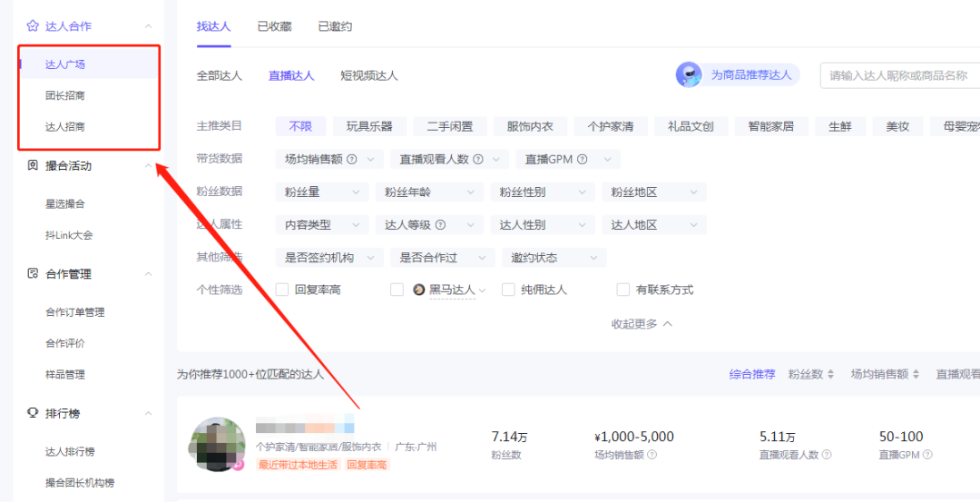Click the 撮合活动 sidebar section icon

[33, 166]
